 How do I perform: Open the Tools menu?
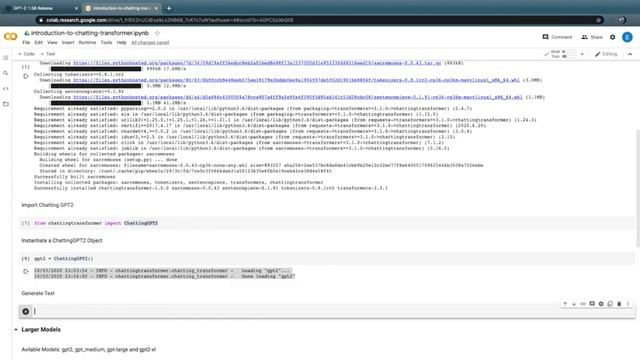(x=106, y=42)
